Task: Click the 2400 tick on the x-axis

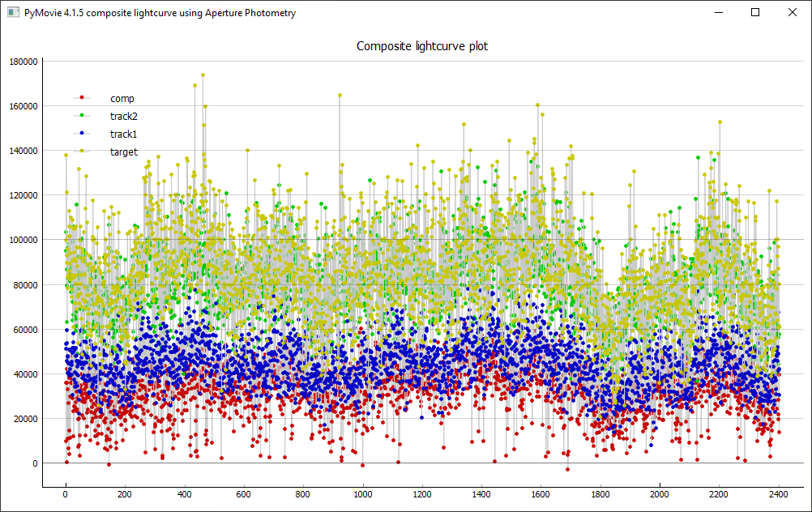Action: coord(778,494)
